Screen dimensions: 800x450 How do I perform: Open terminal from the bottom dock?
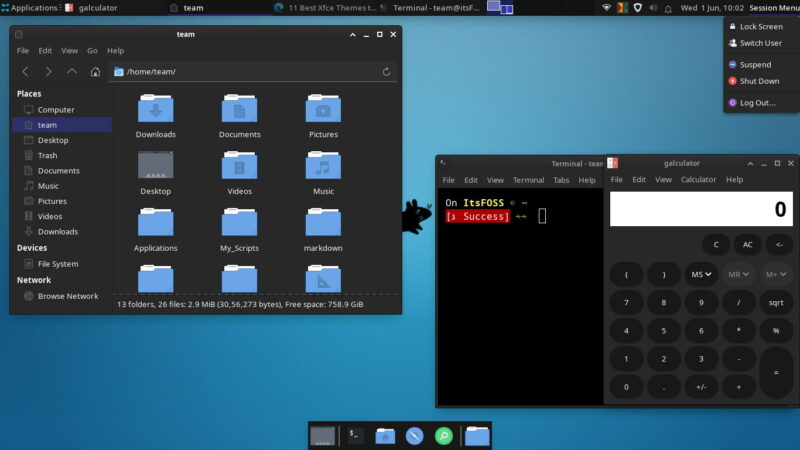click(x=355, y=436)
